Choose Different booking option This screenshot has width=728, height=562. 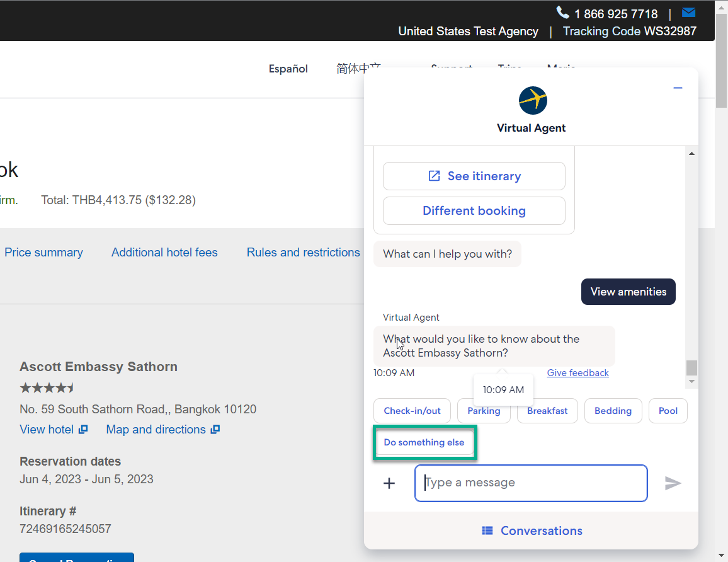click(x=474, y=211)
